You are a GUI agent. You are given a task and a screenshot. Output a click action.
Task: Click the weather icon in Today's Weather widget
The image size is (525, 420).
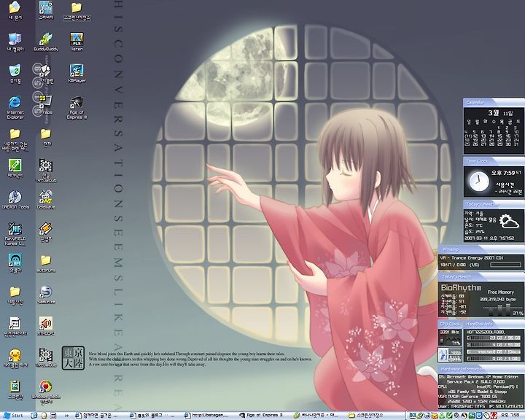point(509,222)
